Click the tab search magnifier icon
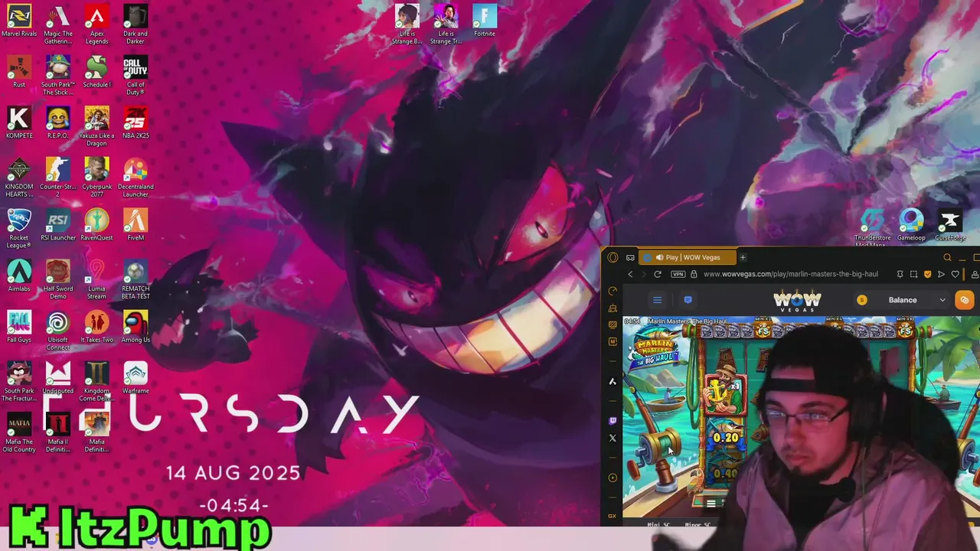 947,257
